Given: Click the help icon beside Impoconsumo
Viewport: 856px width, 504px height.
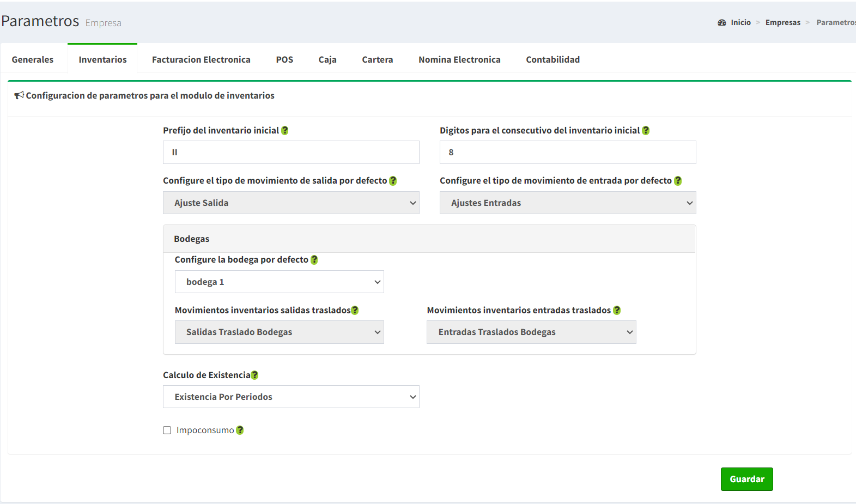Looking at the screenshot, I should pyautogui.click(x=240, y=430).
